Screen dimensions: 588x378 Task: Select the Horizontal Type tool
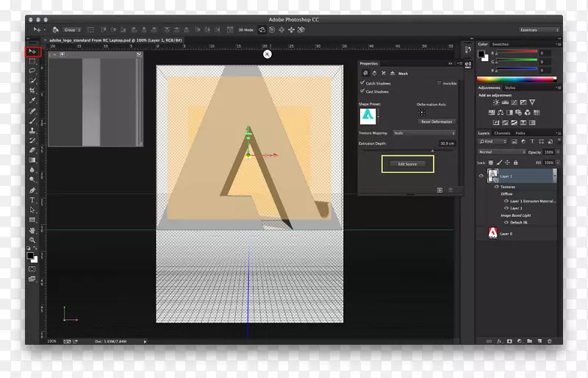coord(32,200)
